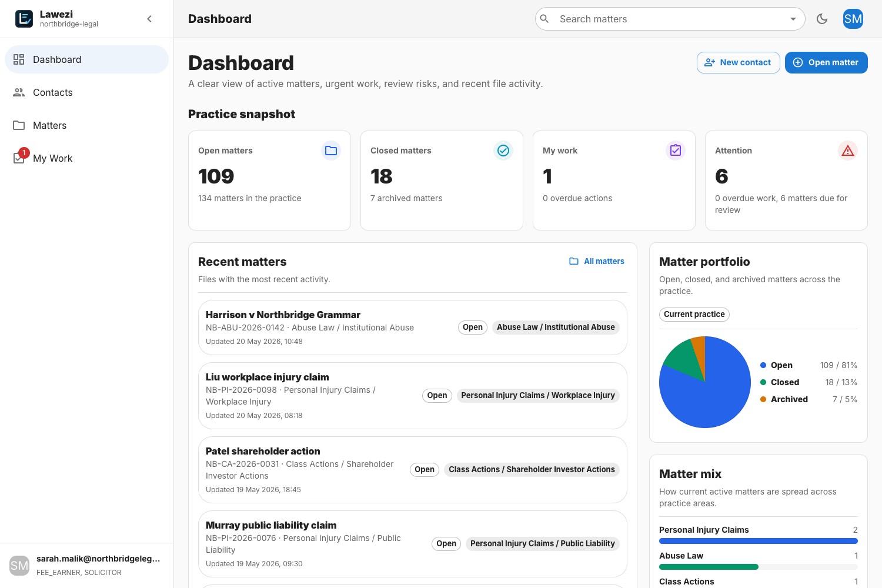Click the person-plus icon in New contact
This screenshot has height=588, width=882.
(710, 62)
